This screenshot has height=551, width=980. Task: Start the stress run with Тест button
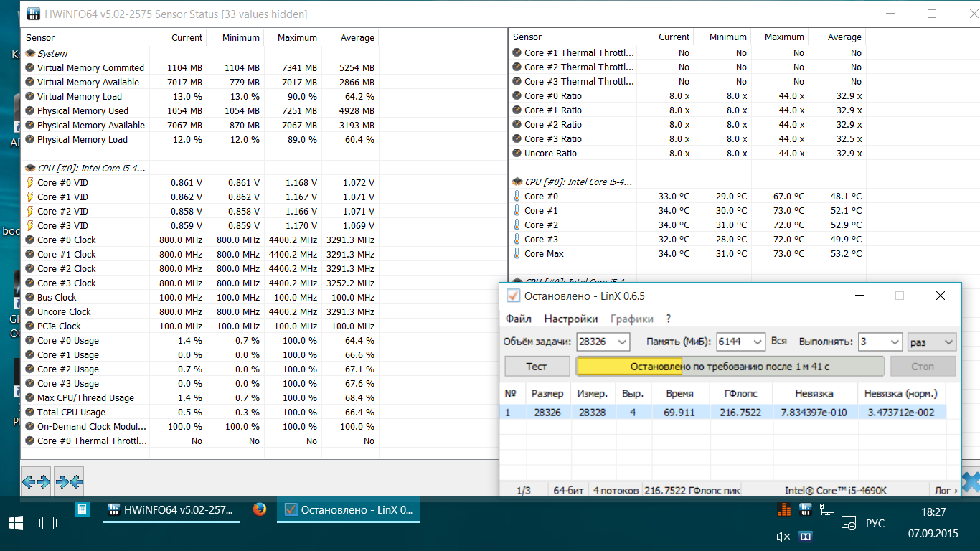537,367
